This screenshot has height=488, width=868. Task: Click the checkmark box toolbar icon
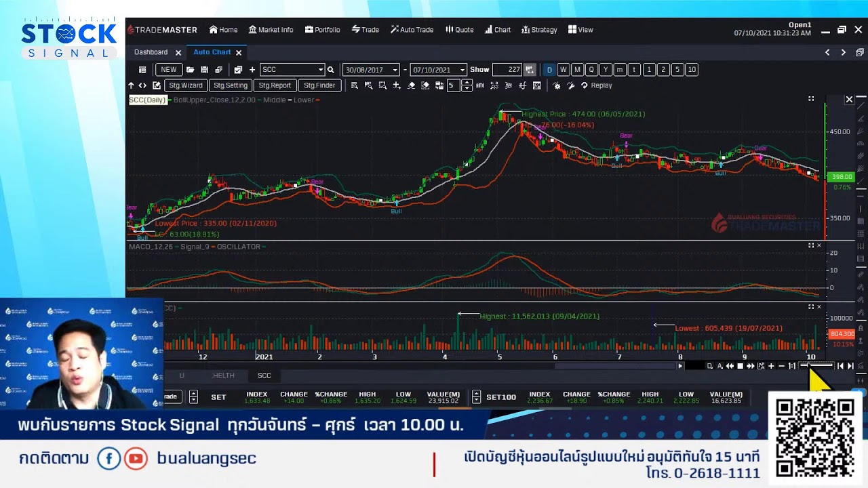(x=238, y=70)
